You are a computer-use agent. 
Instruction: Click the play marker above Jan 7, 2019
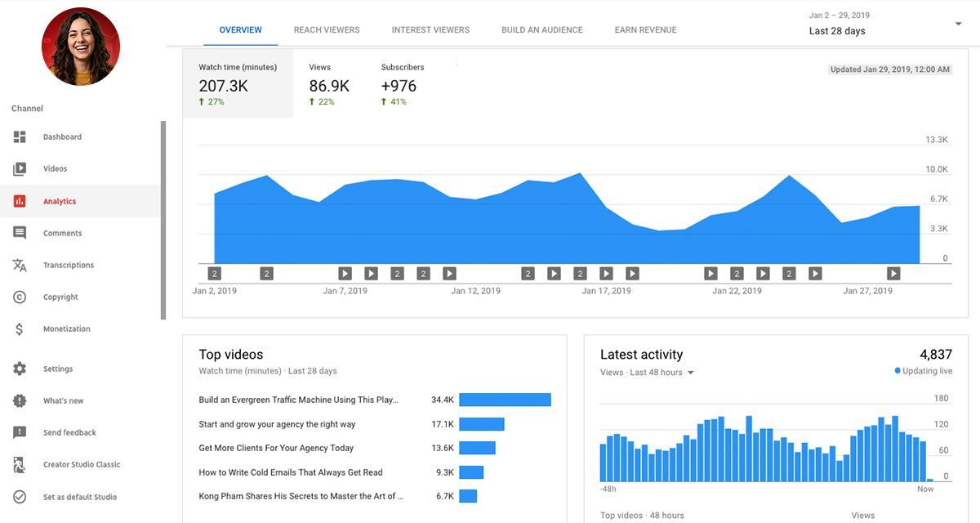pos(345,274)
